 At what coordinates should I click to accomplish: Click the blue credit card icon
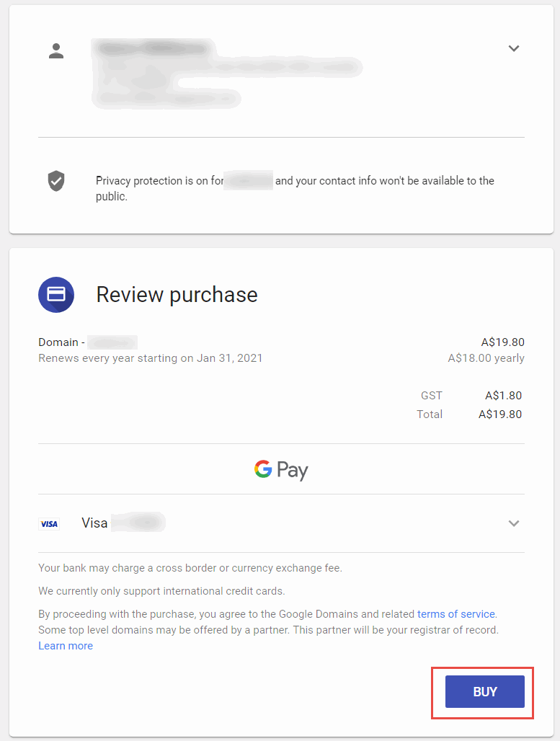coord(56,295)
